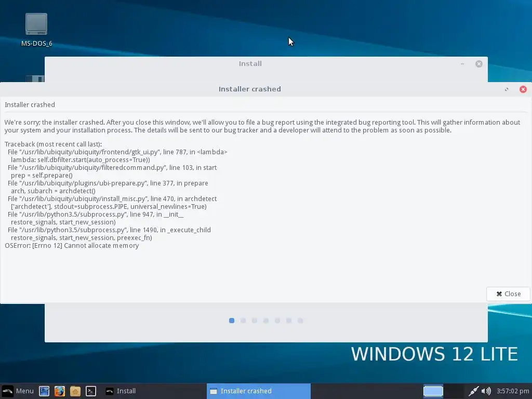Open the volume speaker tray icon
Screen dimensions: 532x399
(x=486, y=391)
